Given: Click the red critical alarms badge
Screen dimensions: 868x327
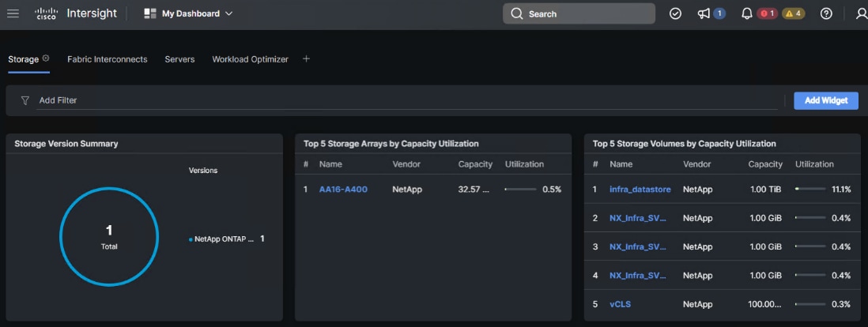Looking at the screenshot, I should (x=768, y=13).
